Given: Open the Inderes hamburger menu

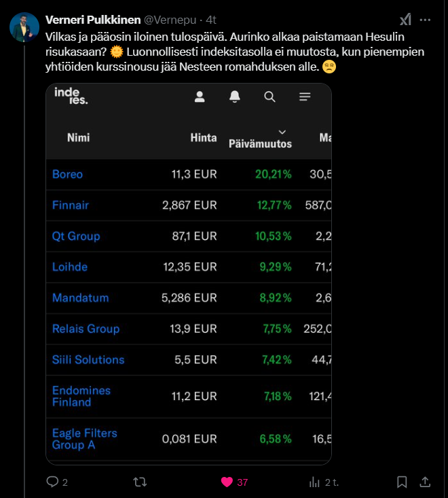Looking at the screenshot, I should click(305, 97).
